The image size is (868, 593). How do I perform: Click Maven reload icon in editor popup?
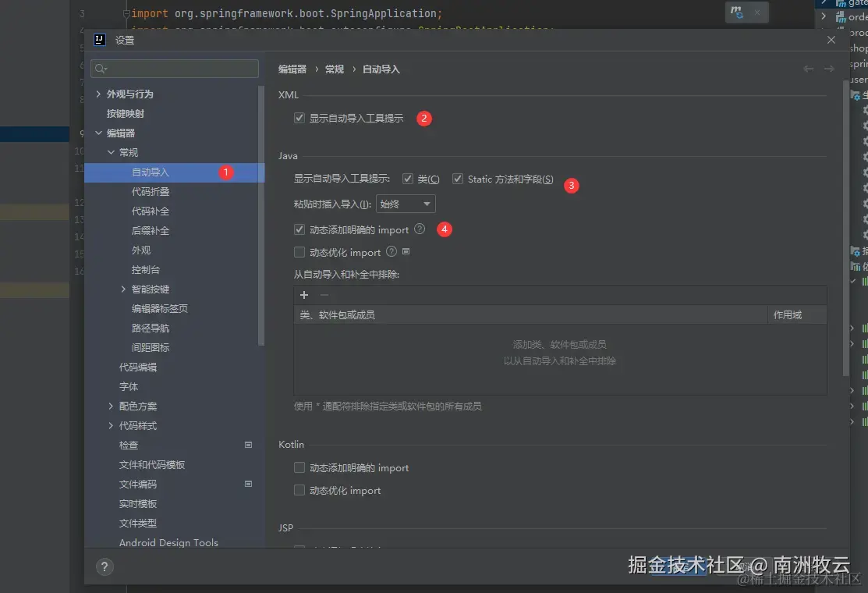(736, 12)
